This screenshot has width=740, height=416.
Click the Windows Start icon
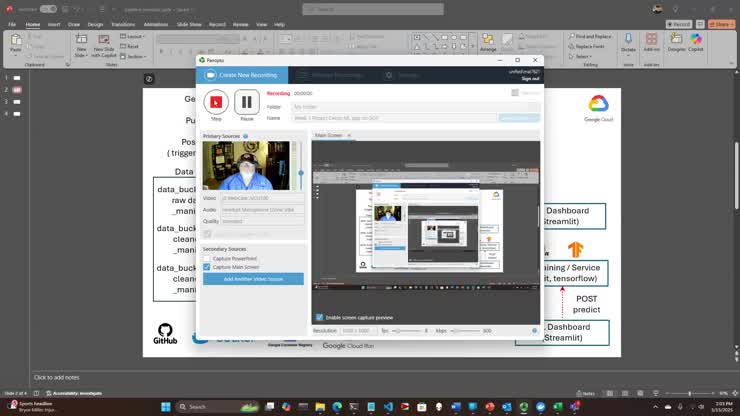click(x=166, y=407)
